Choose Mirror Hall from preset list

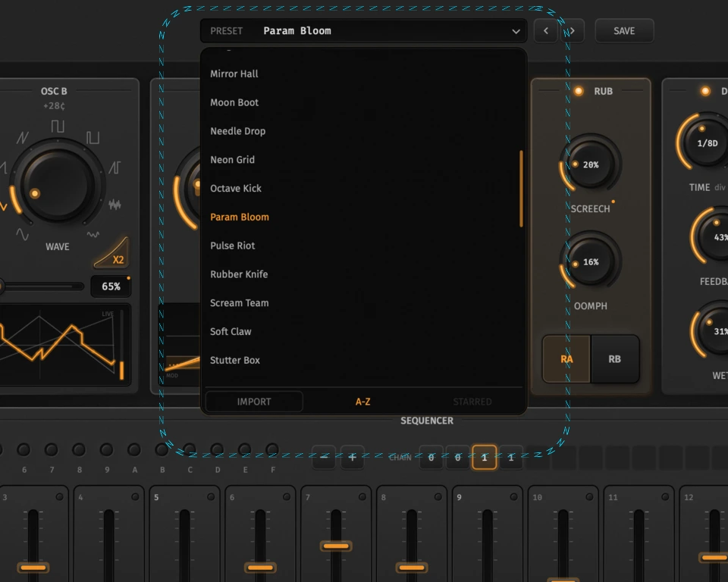pos(362,74)
